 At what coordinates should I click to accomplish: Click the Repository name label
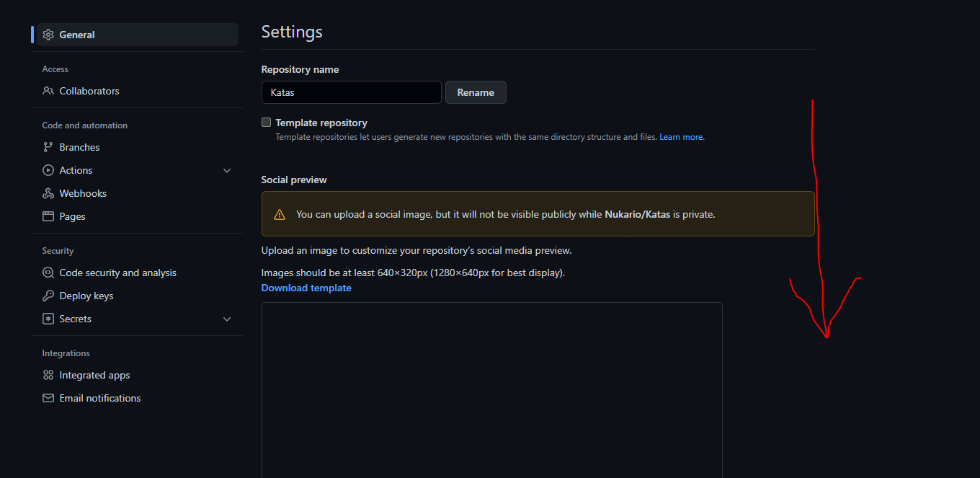(x=300, y=69)
